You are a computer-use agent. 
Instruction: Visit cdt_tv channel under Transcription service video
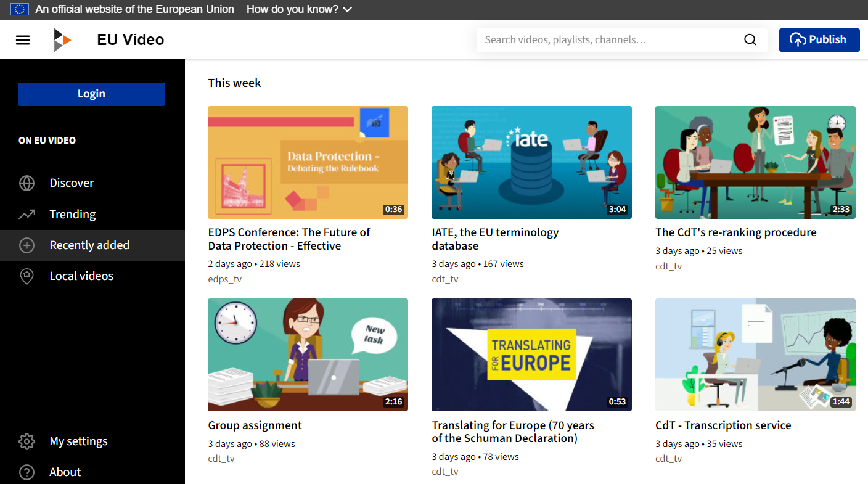(668, 459)
